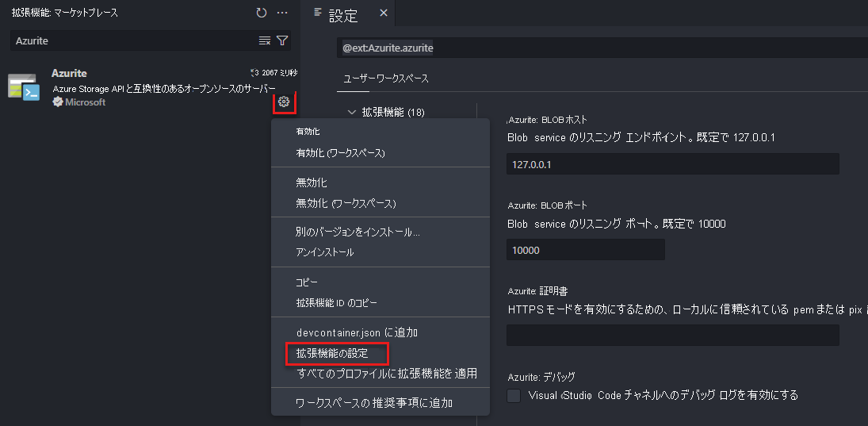This screenshot has width=868, height=426.
Task: Click the 2067 ミリ秒 activation time text
Action: 280,72
